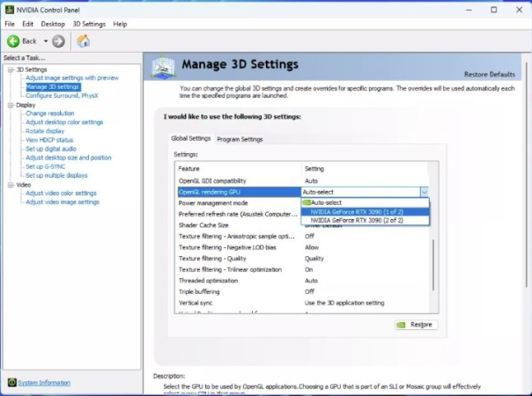Select Texture filtering - Trilinear optimization row

click(302, 270)
